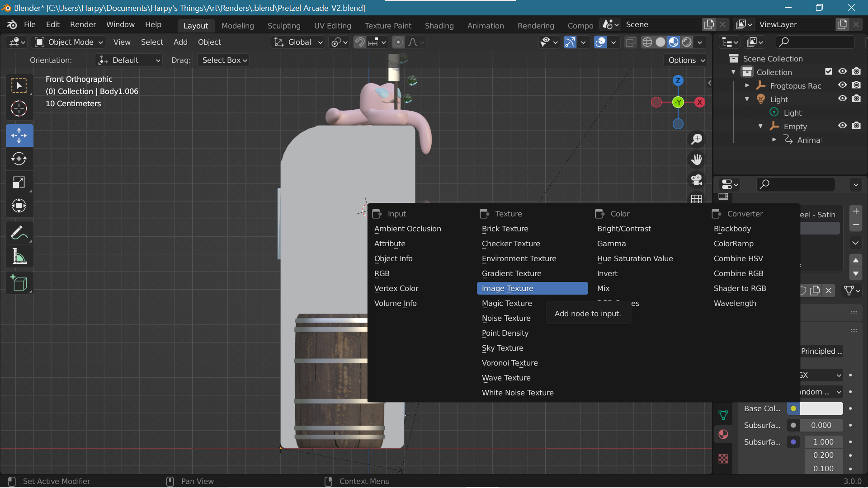Click the Scene name field
868x488 pixels.
662,24
